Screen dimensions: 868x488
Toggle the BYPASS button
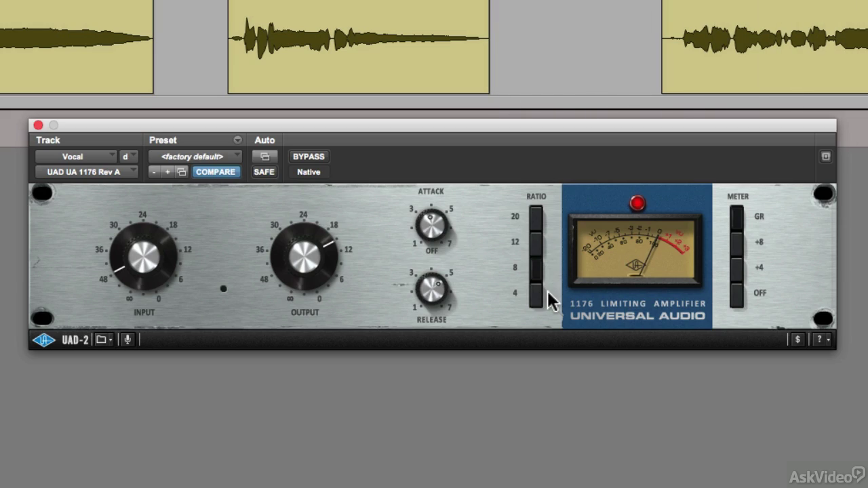tap(309, 157)
